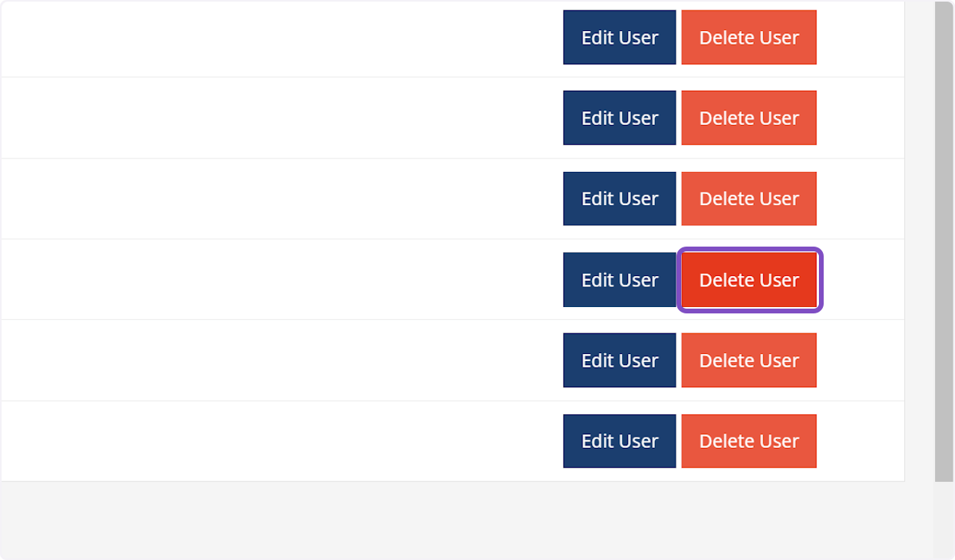
Task: Click the blank area of the last row
Action: pyautogui.click(x=279, y=441)
